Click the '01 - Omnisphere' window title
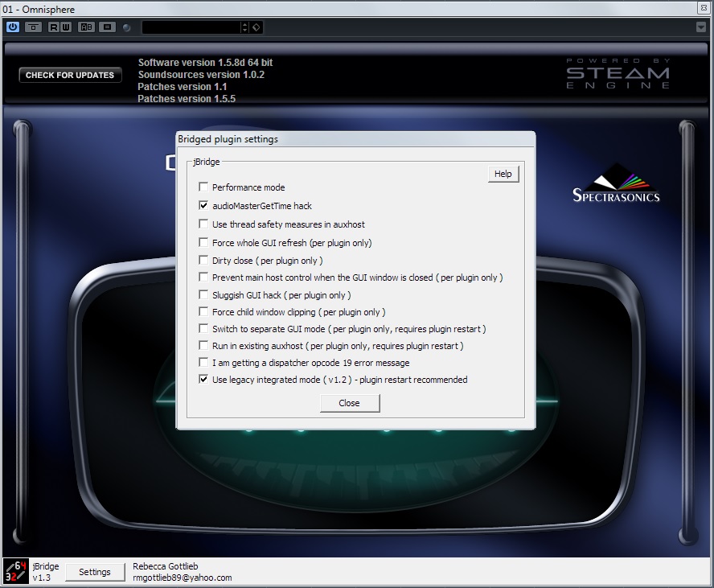714x588 pixels. [39, 9]
